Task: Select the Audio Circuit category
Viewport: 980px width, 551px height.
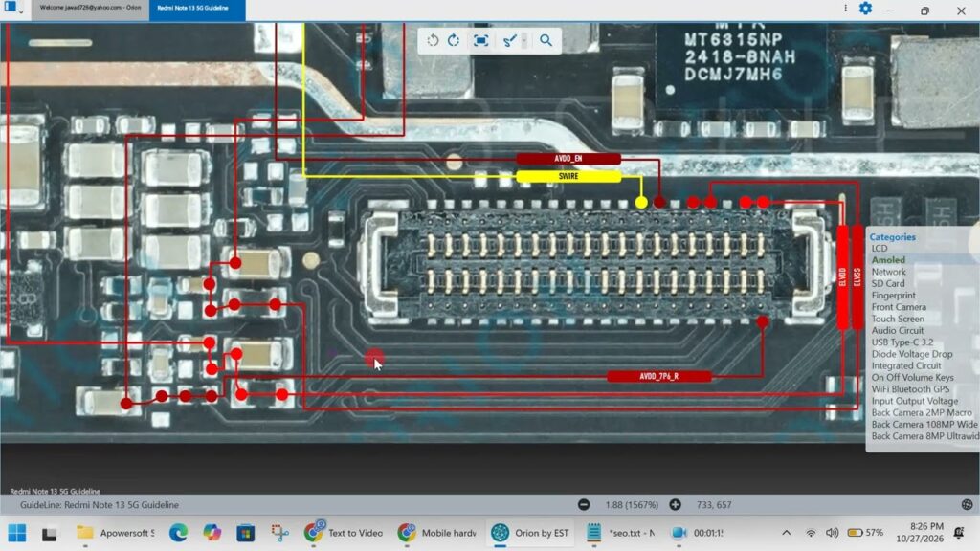Action: point(898,330)
